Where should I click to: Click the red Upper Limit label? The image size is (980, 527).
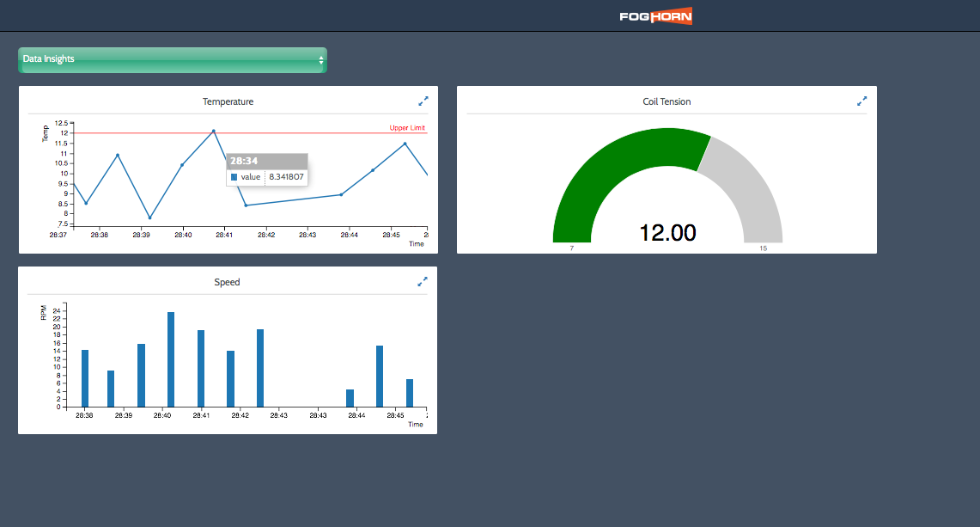tap(407, 128)
